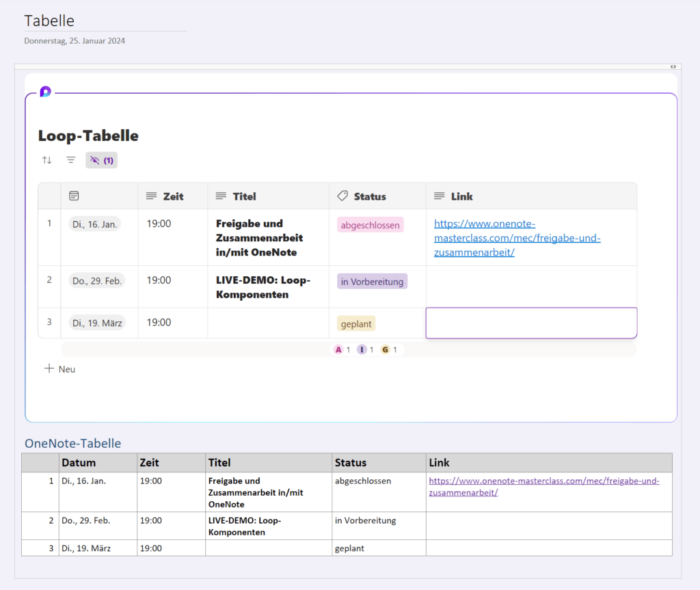Click the empty Titel cell in Loop row 3
700x590 pixels.
tap(268, 323)
